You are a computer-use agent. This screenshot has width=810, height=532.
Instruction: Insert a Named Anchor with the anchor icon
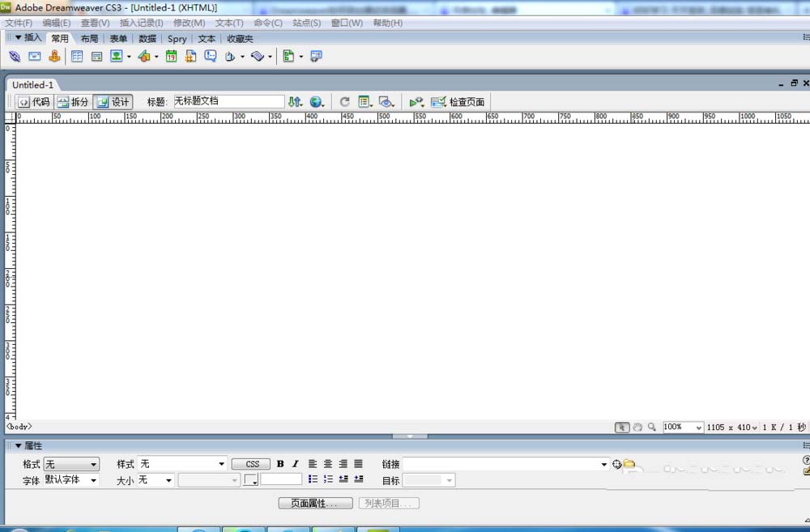coord(54,57)
